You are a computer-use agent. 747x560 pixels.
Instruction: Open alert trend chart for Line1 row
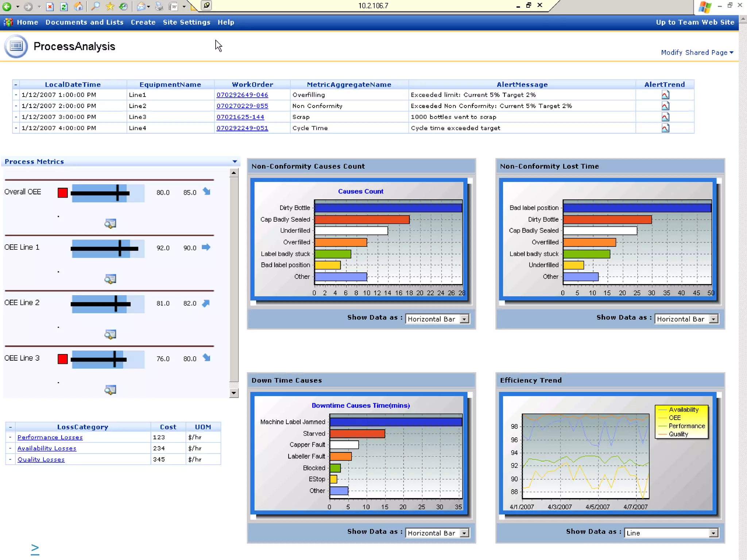pos(665,95)
